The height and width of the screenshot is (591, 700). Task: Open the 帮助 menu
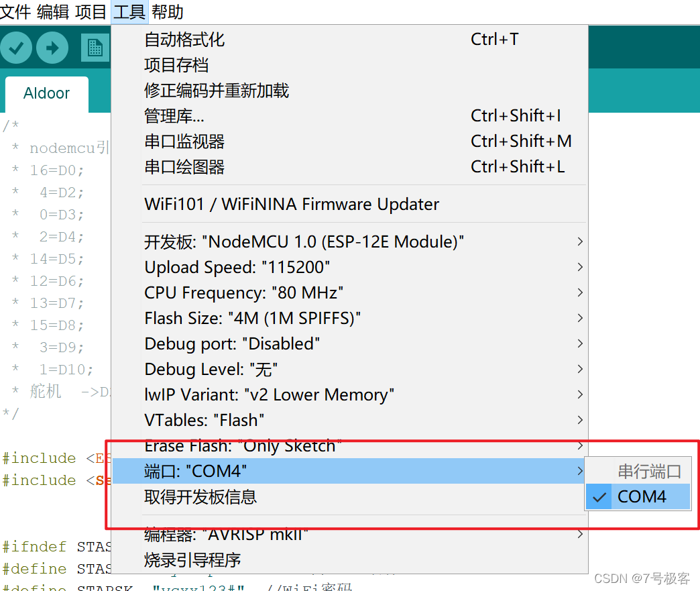[168, 11]
